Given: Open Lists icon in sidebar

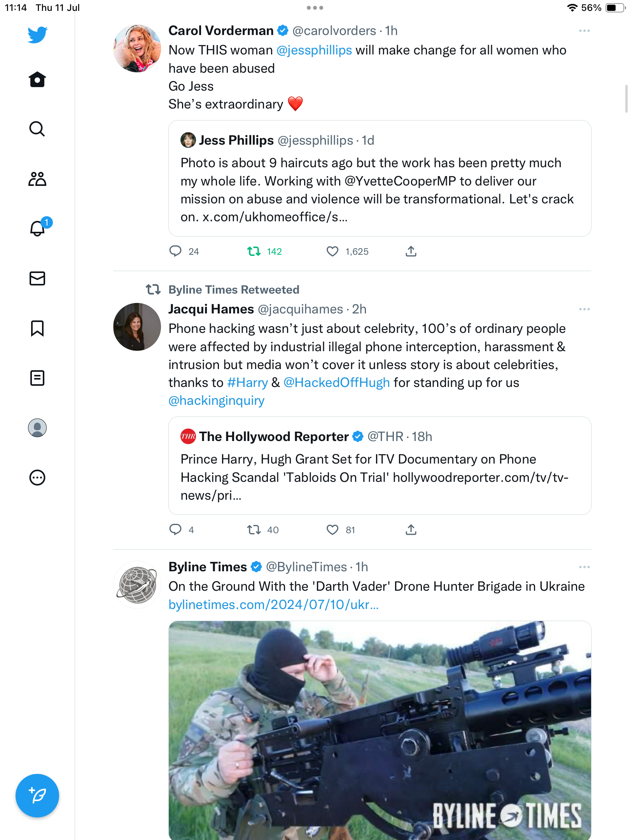Looking at the screenshot, I should (x=37, y=378).
